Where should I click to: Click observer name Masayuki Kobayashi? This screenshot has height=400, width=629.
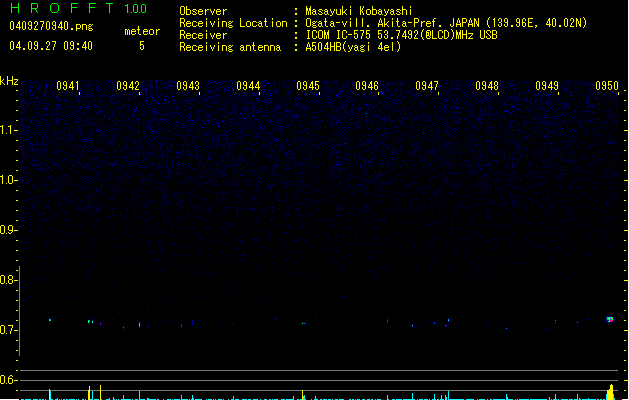[x=359, y=11]
